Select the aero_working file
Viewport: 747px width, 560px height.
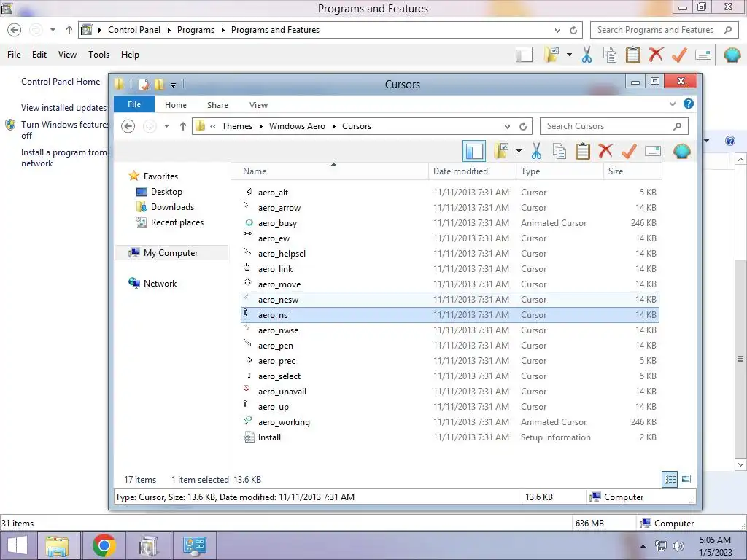coord(449,422)
